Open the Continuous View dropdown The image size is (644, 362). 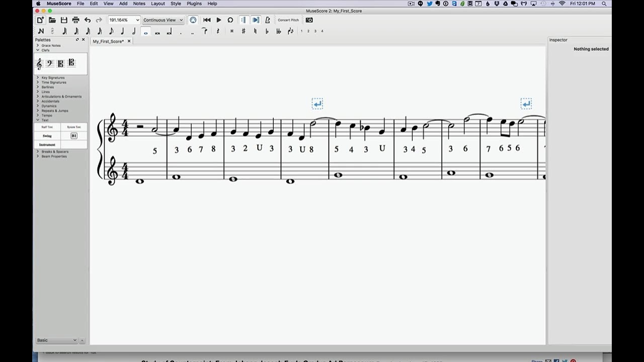coord(163,20)
